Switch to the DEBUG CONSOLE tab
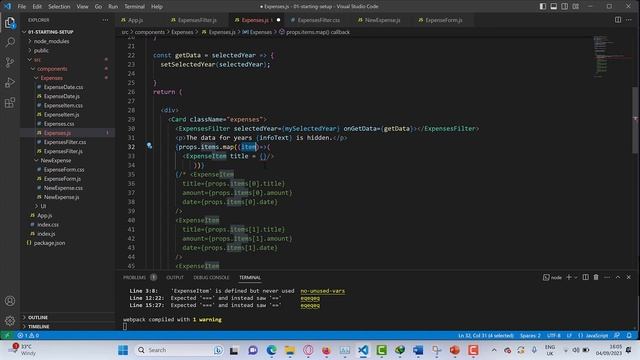 tap(211, 278)
